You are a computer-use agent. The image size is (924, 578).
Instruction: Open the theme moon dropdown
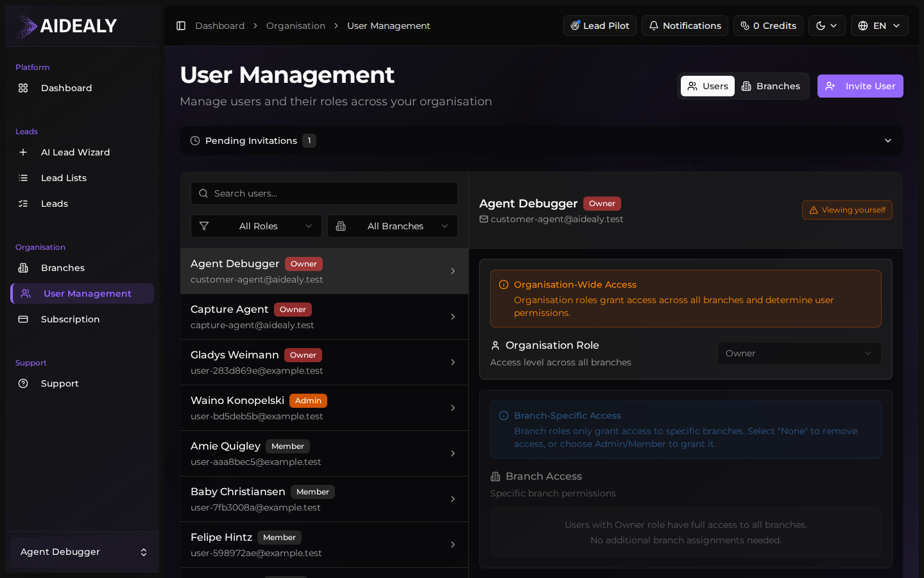[x=826, y=26]
